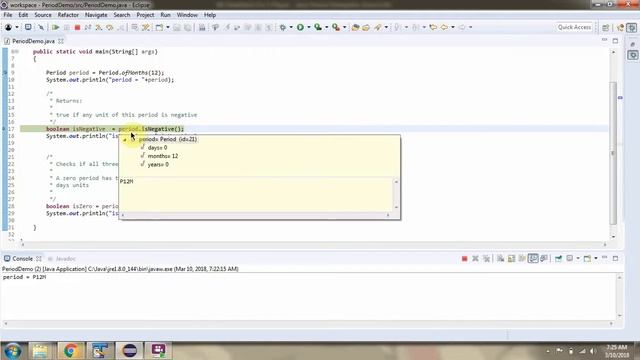The width and height of the screenshot is (640, 360).
Task: Click Remove All Terminated Launches icon
Action: coord(487,258)
